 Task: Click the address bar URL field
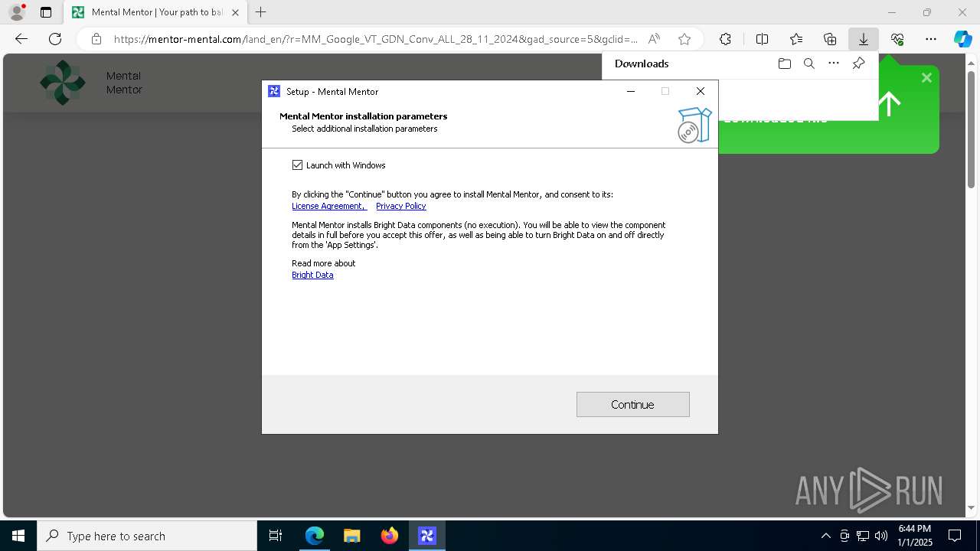(375, 39)
